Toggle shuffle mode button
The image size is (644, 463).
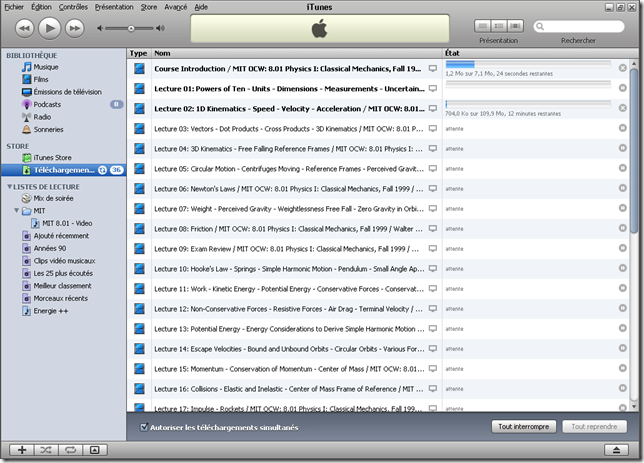pyautogui.click(x=46, y=450)
